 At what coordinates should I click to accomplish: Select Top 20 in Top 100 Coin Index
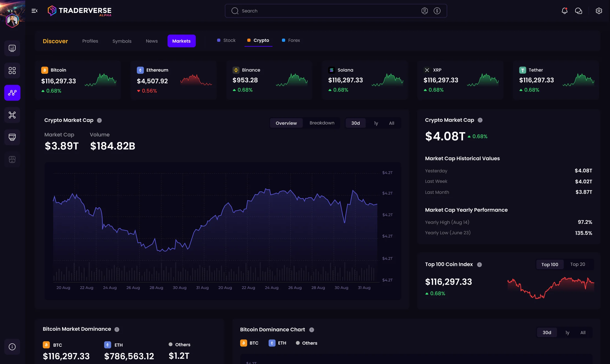578,264
